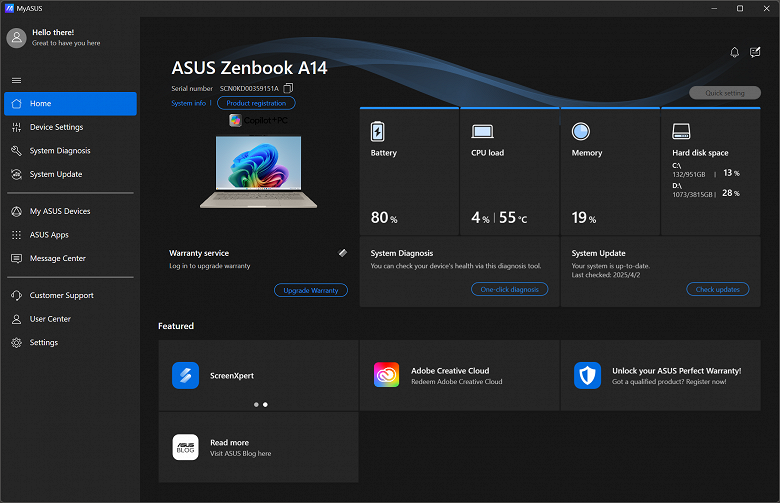Image resolution: width=780 pixels, height=503 pixels.
Task: Click the User Center person icon
Action: tap(16, 319)
